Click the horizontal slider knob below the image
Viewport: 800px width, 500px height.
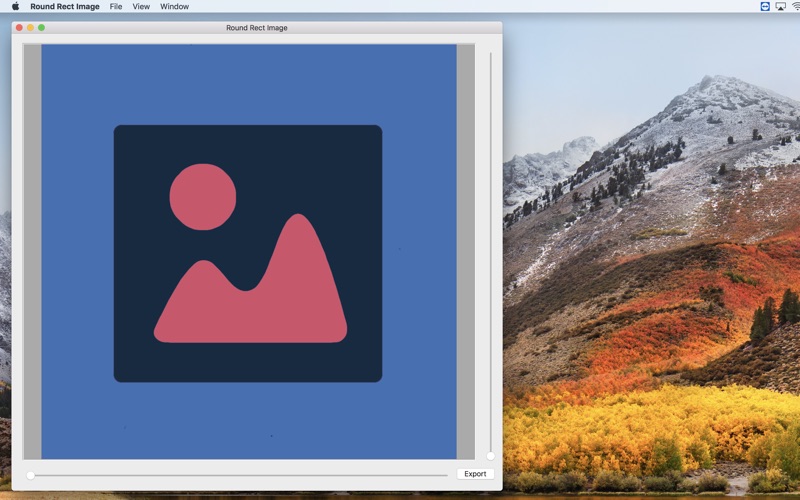pyautogui.click(x=31, y=476)
